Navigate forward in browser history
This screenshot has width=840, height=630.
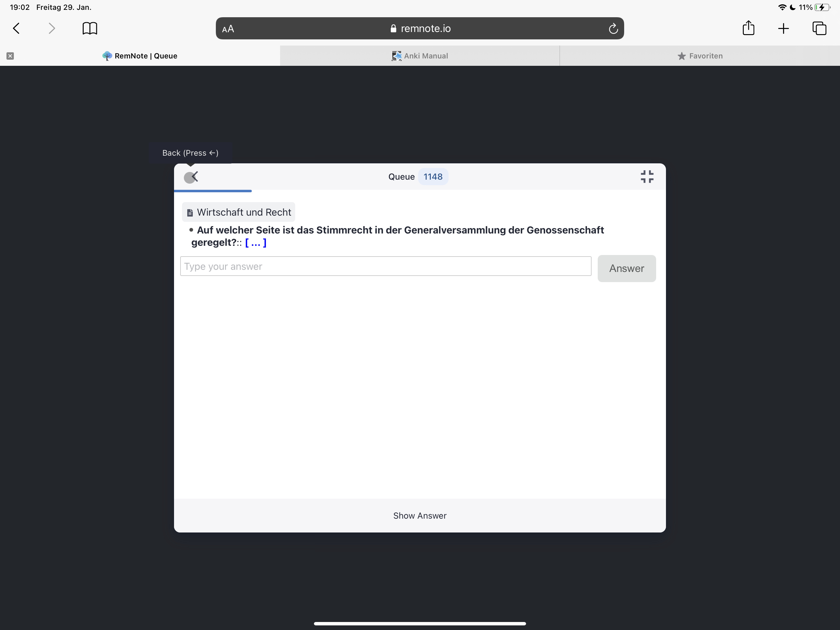51,28
